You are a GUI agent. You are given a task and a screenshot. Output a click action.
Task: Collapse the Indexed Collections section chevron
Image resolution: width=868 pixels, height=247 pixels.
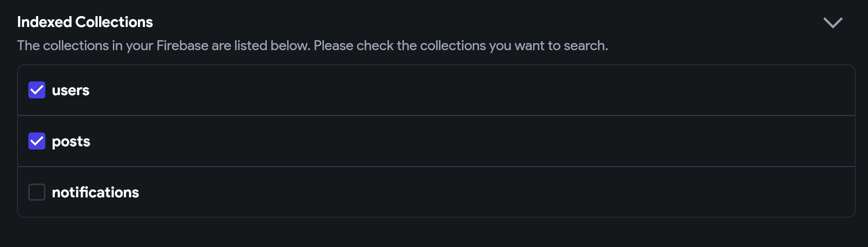pyautogui.click(x=833, y=23)
